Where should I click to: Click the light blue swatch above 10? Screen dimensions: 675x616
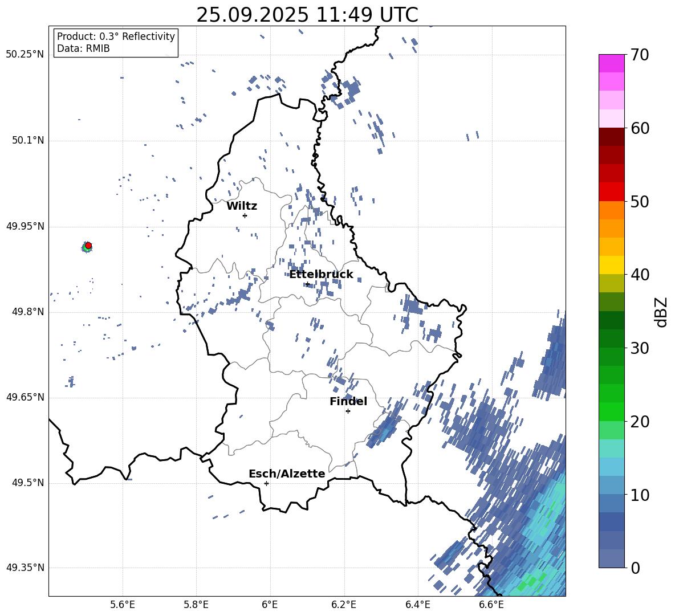tap(611, 485)
